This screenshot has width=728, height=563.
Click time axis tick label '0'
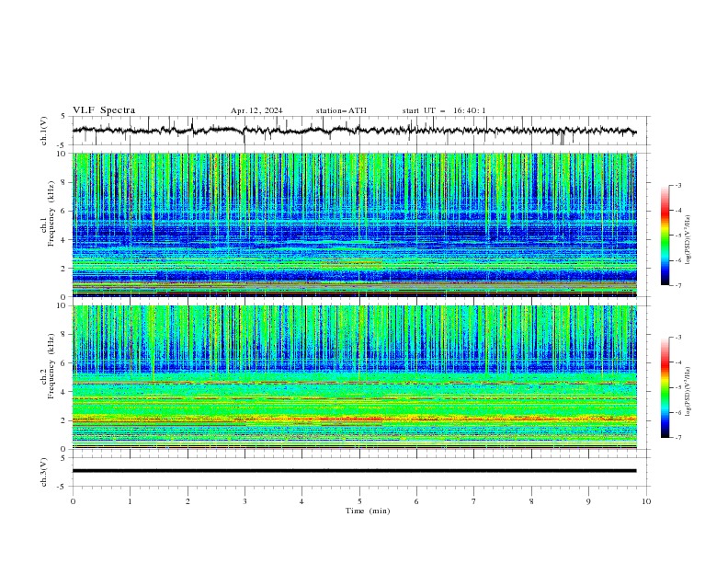73,501
